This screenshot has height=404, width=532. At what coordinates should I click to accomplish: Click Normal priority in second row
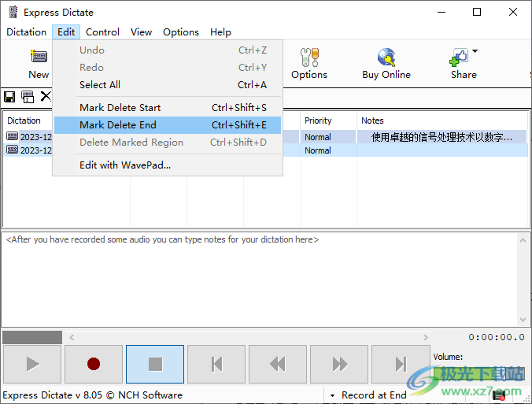318,150
